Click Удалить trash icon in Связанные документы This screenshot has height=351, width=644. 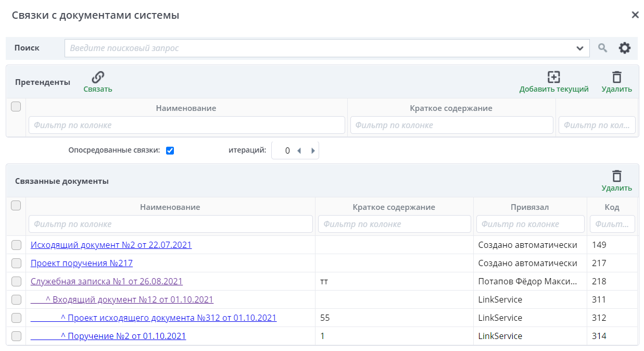[616, 177]
